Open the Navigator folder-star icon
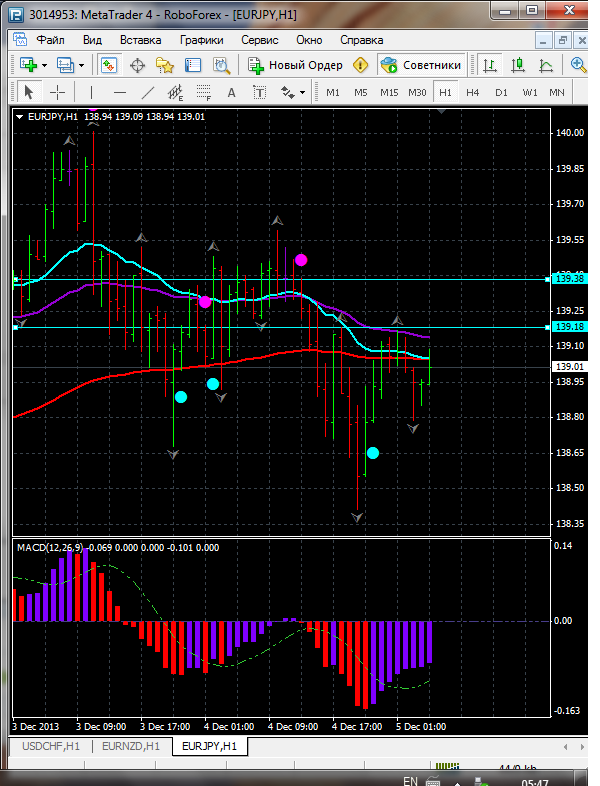600x786 pixels. point(165,65)
